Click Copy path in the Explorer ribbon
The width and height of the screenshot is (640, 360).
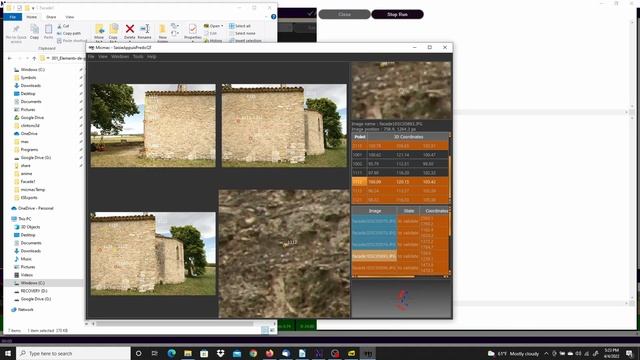click(x=69, y=33)
